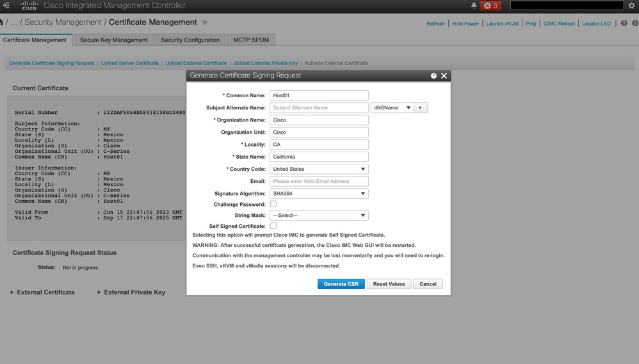Click Upload Server Certificate link
The width and height of the screenshot is (639, 364).
pyautogui.click(x=130, y=63)
